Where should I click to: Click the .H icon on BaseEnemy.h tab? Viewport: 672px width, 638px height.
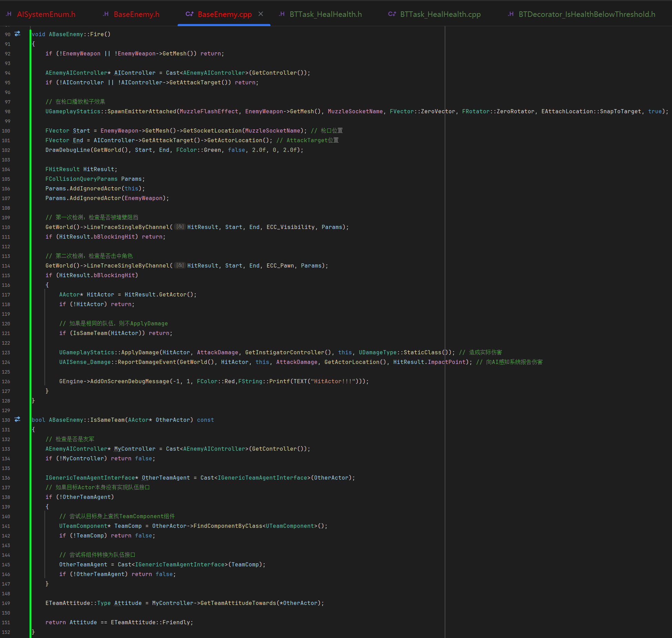(x=106, y=14)
